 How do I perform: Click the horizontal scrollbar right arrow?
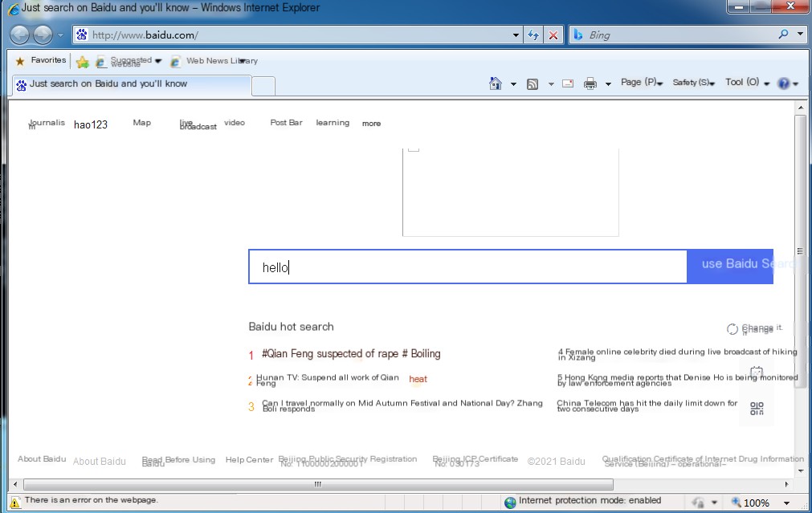[786, 485]
